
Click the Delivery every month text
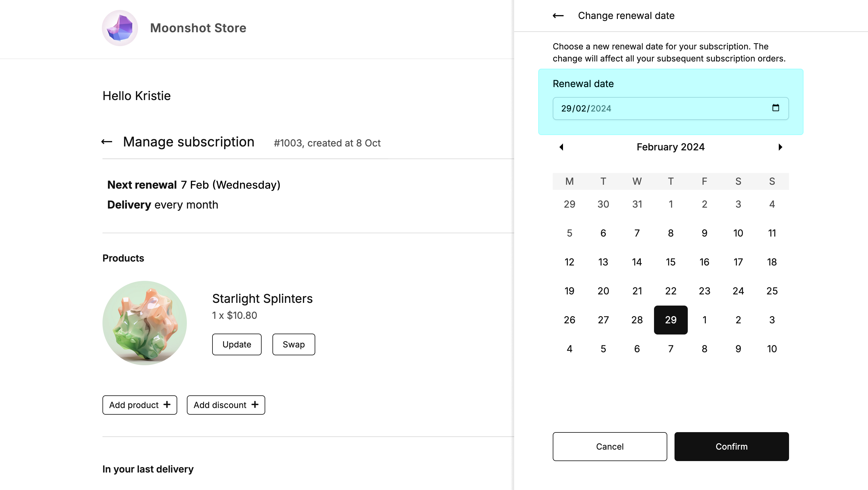163,205
